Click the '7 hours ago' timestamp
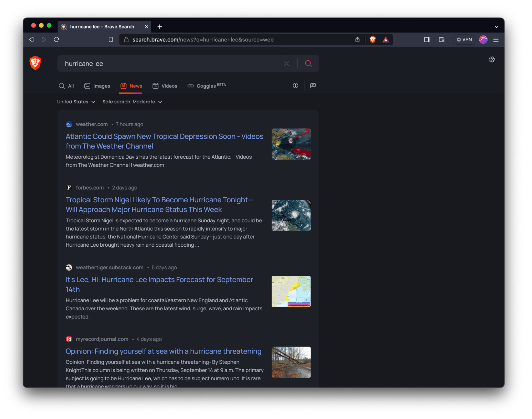 click(x=129, y=124)
